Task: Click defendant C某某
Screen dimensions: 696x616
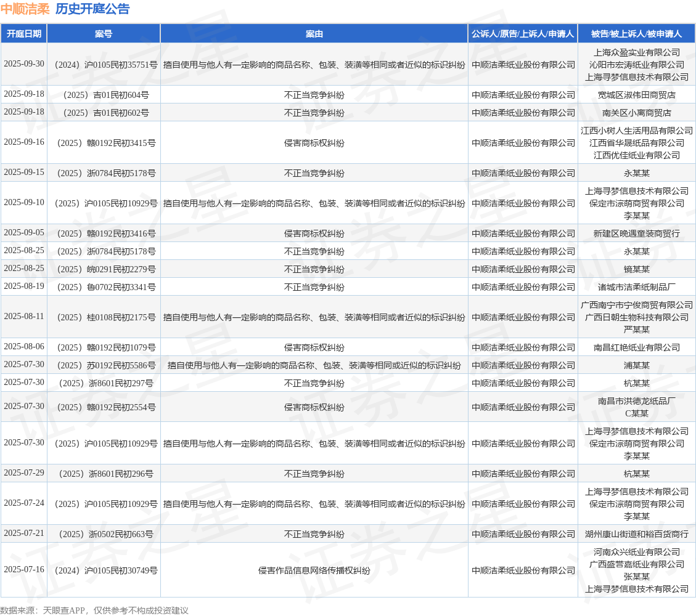Action: click(637, 413)
